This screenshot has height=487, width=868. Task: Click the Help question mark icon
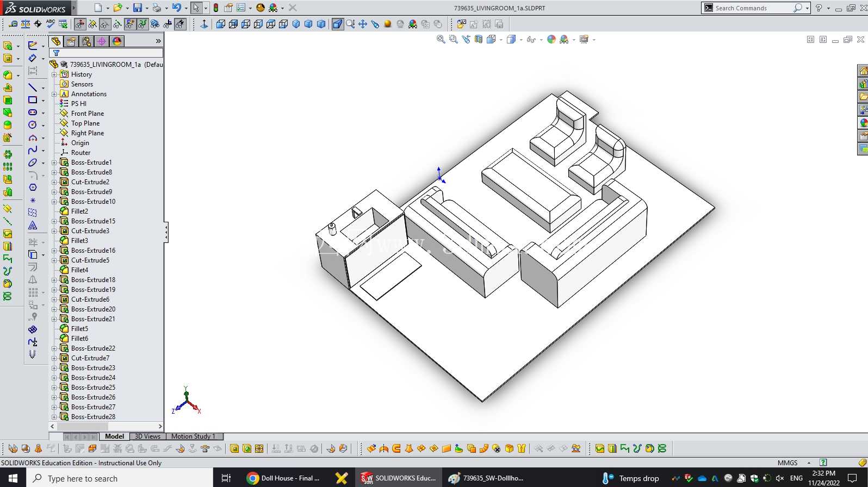(x=819, y=8)
